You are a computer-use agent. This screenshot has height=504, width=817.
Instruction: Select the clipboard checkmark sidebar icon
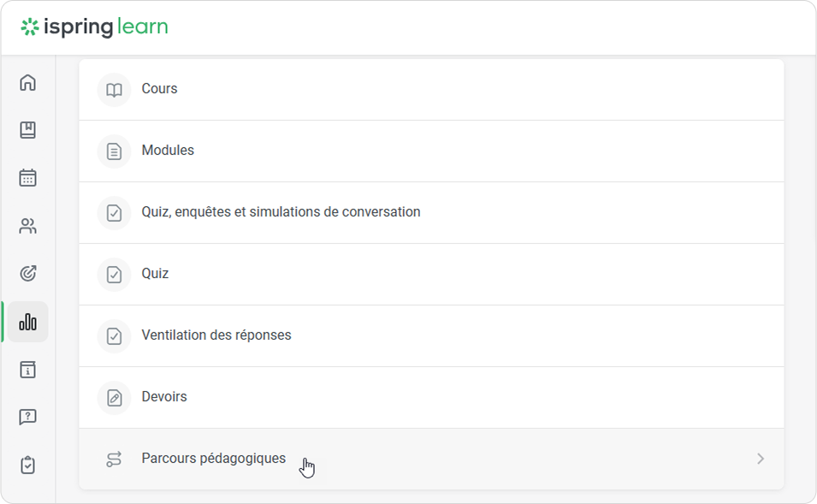pyautogui.click(x=28, y=465)
